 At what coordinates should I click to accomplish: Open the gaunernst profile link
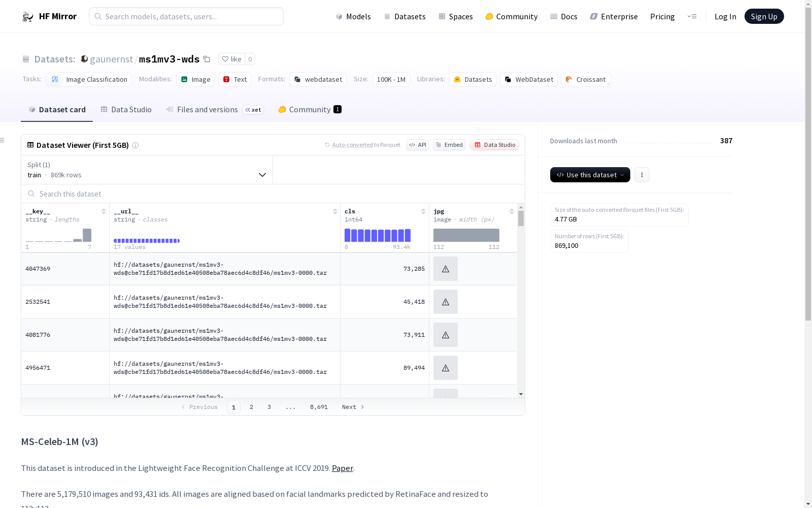(111, 59)
